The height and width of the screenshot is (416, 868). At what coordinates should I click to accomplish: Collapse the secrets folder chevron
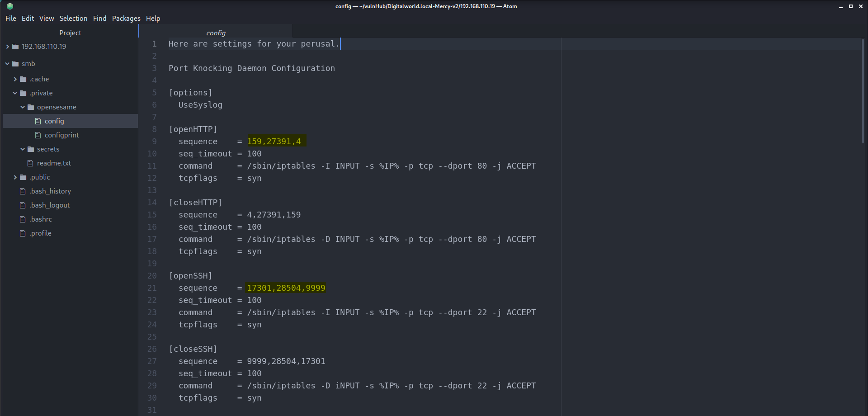pos(23,149)
